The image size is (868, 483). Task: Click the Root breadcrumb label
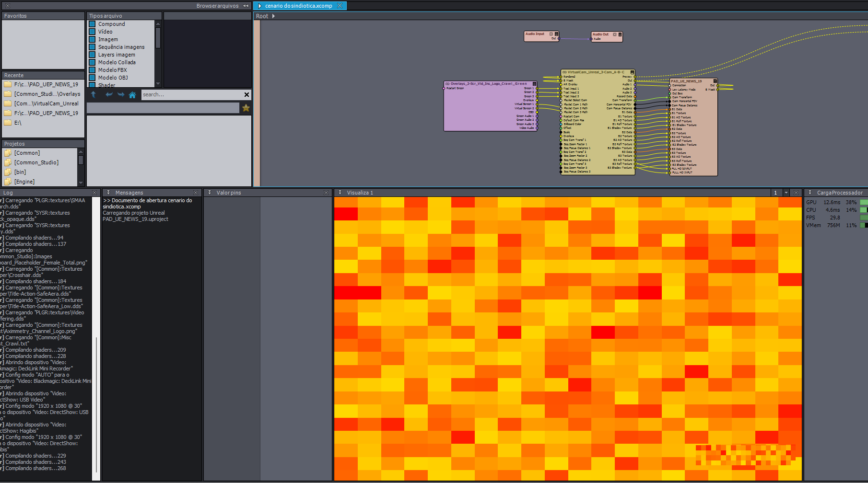coord(262,16)
